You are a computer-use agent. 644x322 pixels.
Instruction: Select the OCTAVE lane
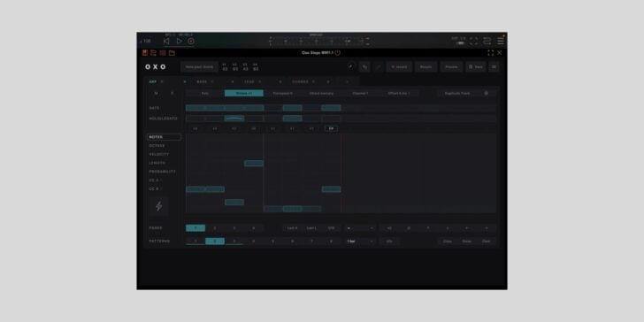click(x=157, y=146)
